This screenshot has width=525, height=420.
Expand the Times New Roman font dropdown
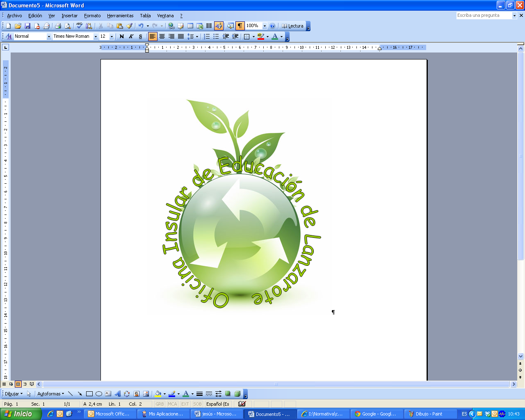click(96, 37)
